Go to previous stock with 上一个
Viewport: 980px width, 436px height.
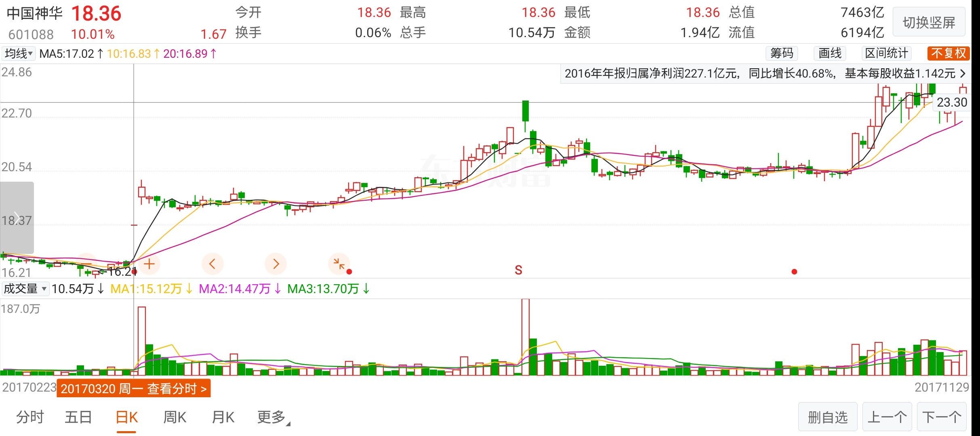[887, 417]
